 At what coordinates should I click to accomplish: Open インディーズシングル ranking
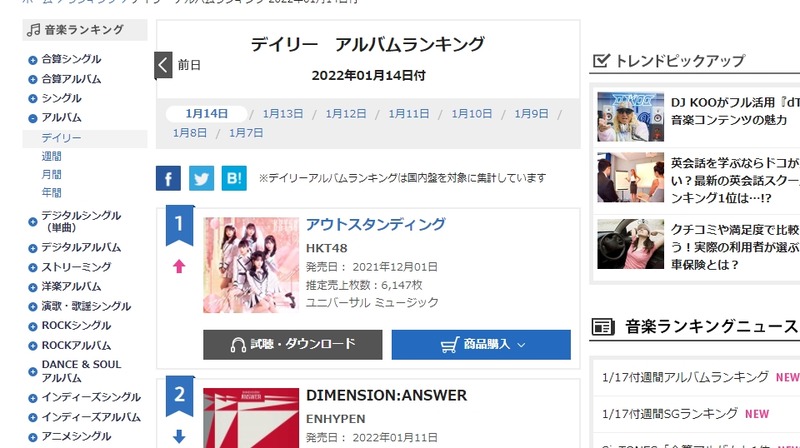coord(91,397)
